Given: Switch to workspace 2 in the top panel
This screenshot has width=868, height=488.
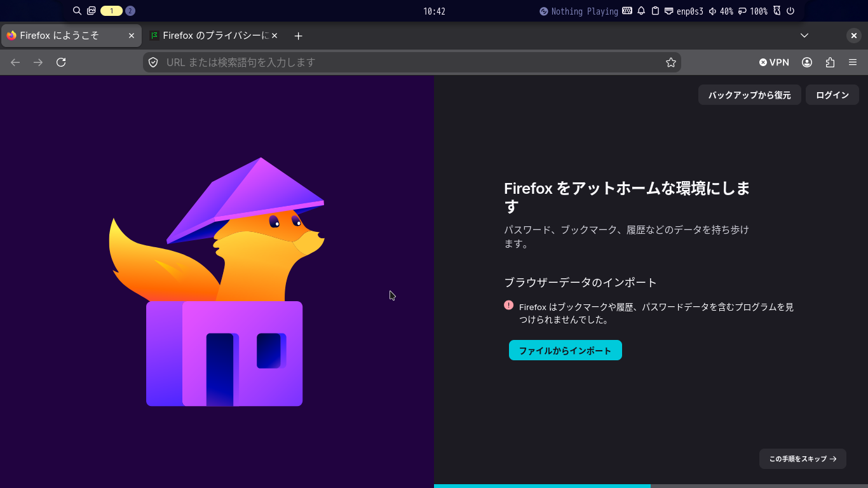Looking at the screenshot, I should 130,11.
